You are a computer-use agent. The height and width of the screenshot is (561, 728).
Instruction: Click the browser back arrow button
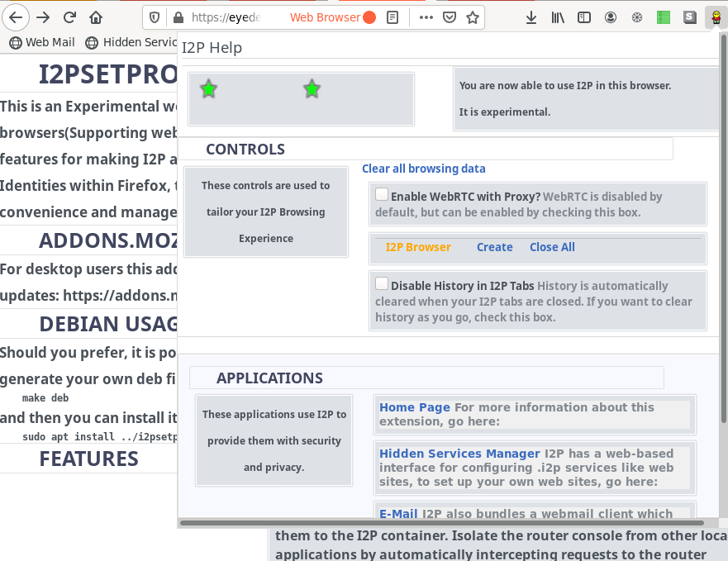point(17,17)
